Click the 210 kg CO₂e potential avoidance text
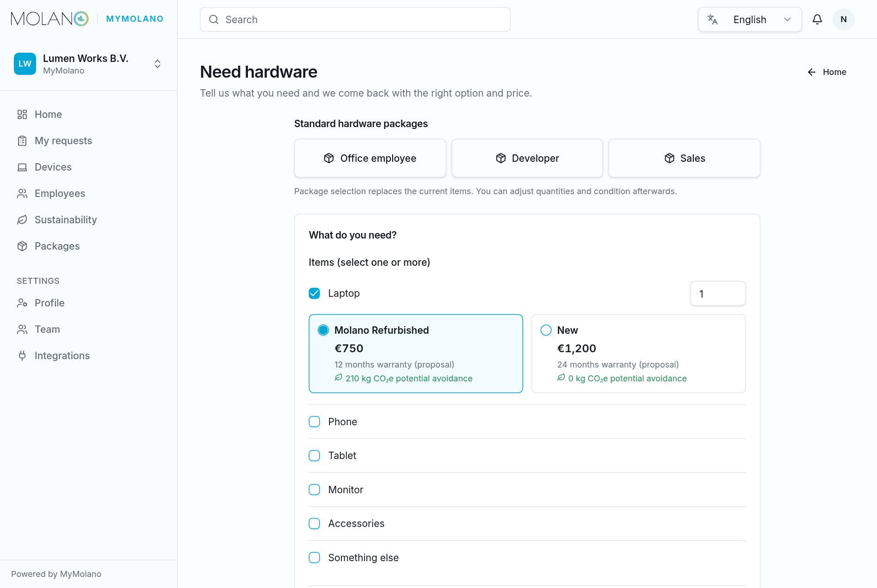 (409, 379)
